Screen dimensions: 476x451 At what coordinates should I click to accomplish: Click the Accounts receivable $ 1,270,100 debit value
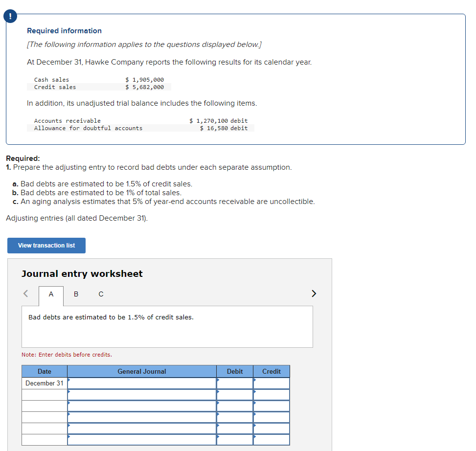click(219, 121)
